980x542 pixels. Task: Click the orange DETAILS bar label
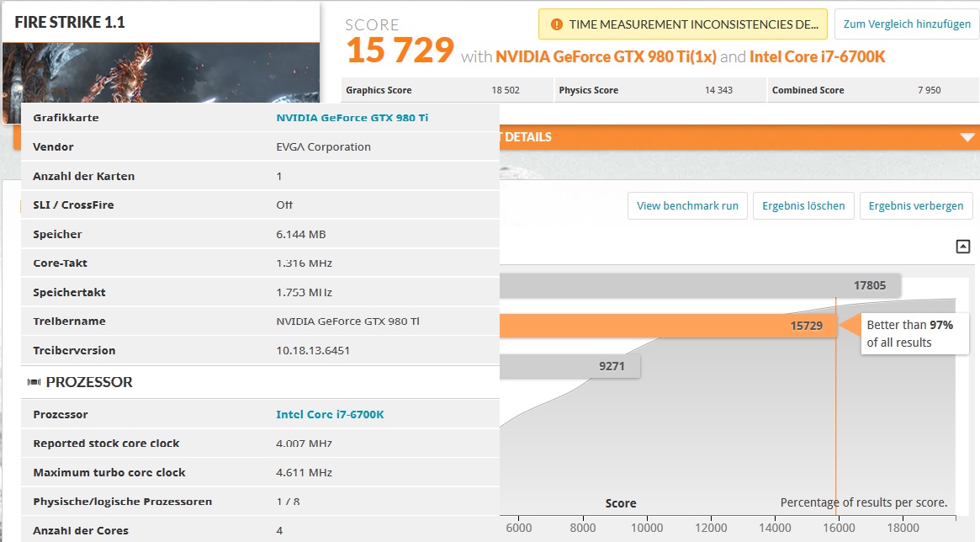528,137
